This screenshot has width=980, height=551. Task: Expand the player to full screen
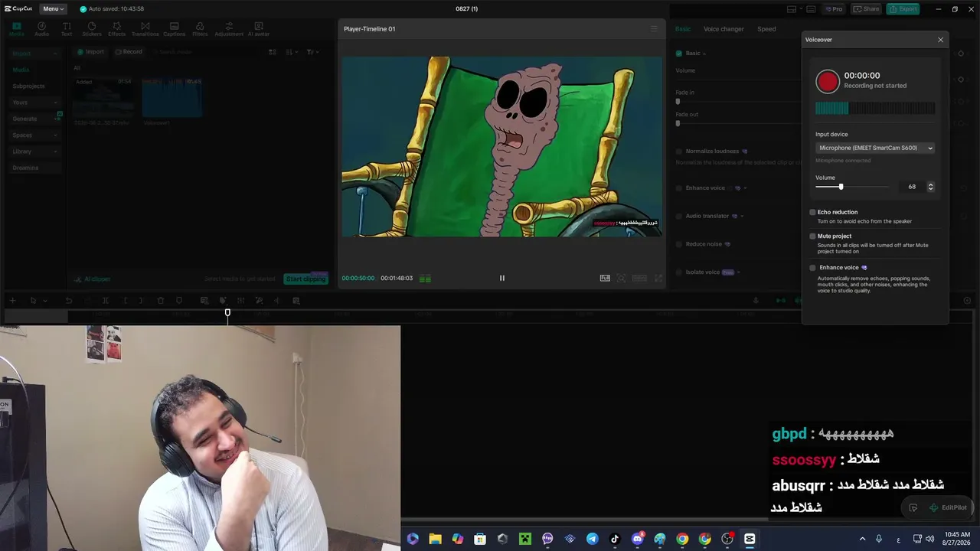658,278
